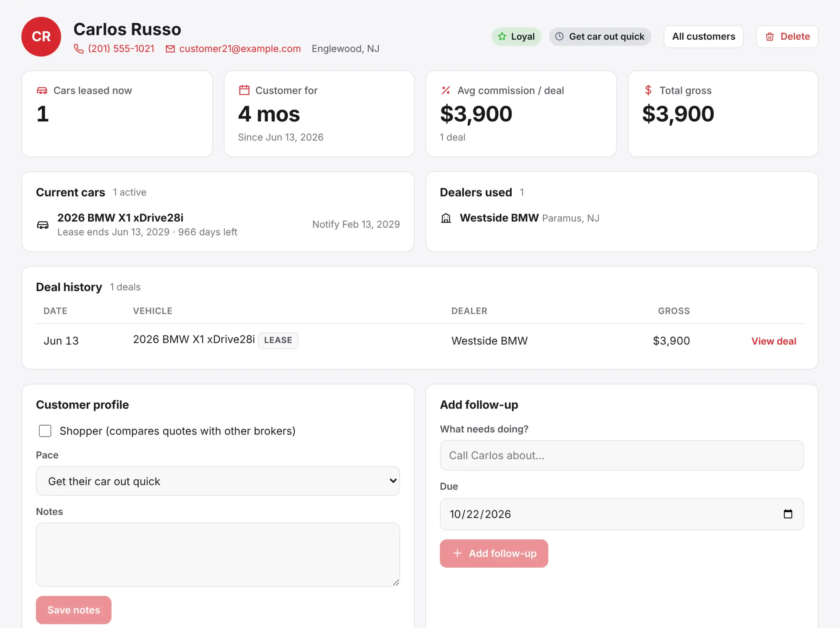Go to All customers

click(x=704, y=37)
